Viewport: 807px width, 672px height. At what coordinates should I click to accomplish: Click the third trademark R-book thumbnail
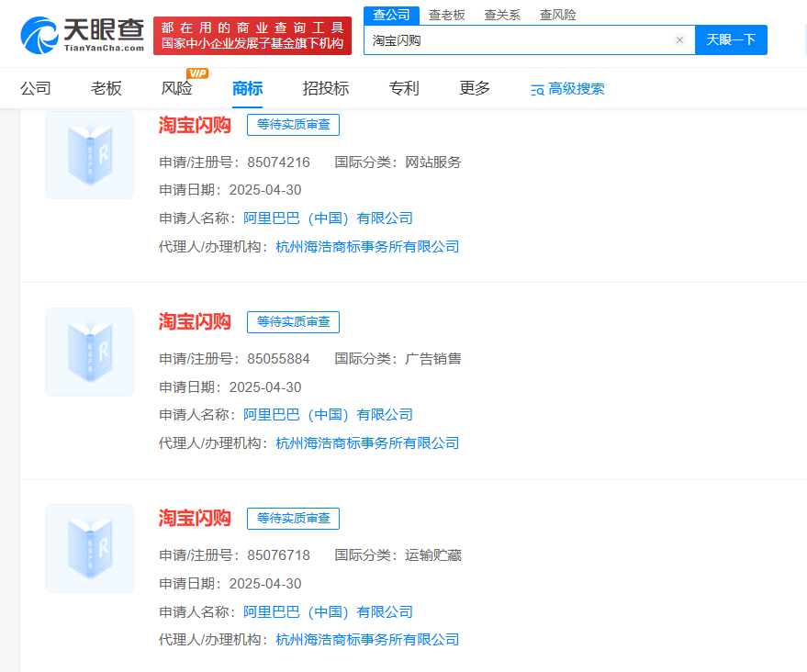click(x=89, y=548)
